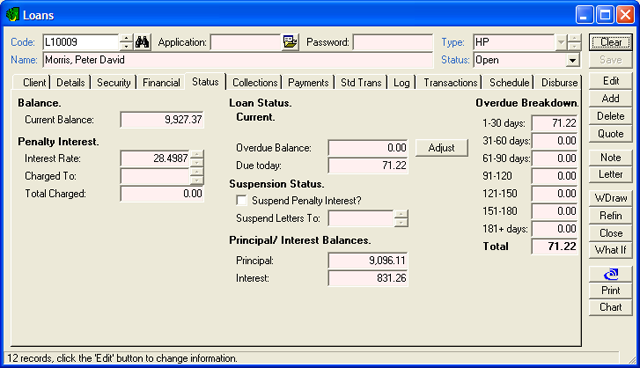Click the network icon above Print
Image resolution: width=640 pixels, height=368 pixels.
(611, 274)
